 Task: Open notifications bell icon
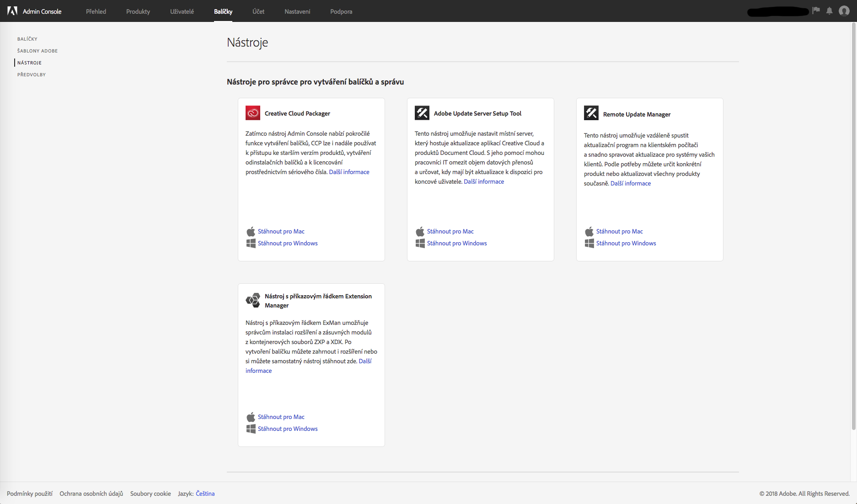pos(829,11)
